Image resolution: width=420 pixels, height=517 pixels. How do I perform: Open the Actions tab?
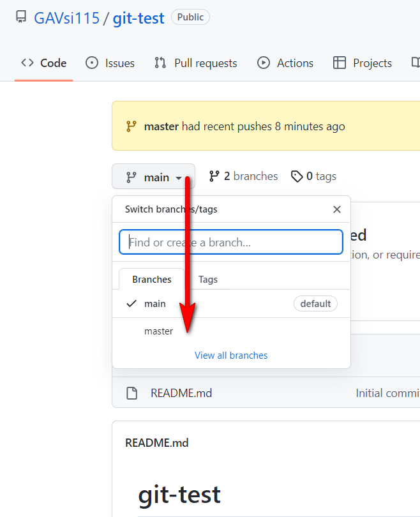[x=285, y=63]
